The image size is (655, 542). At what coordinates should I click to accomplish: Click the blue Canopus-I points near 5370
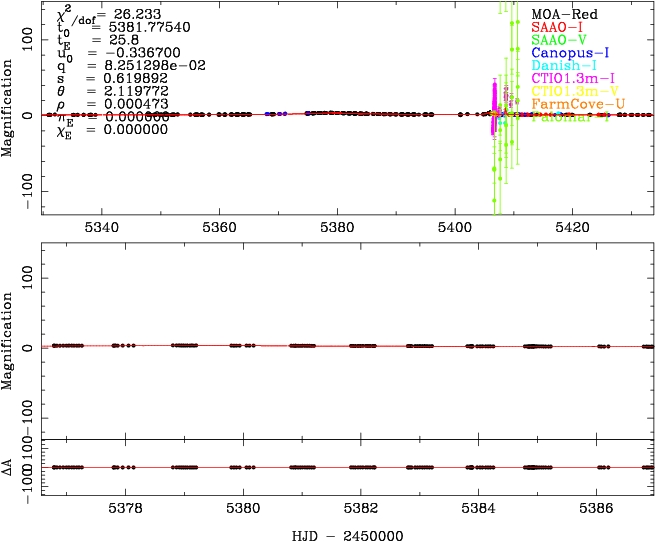pos(276,114)
